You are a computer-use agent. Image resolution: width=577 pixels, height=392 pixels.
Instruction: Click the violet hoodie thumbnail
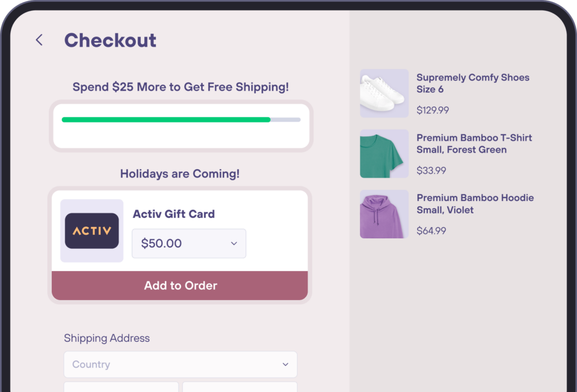click(384, 214)
